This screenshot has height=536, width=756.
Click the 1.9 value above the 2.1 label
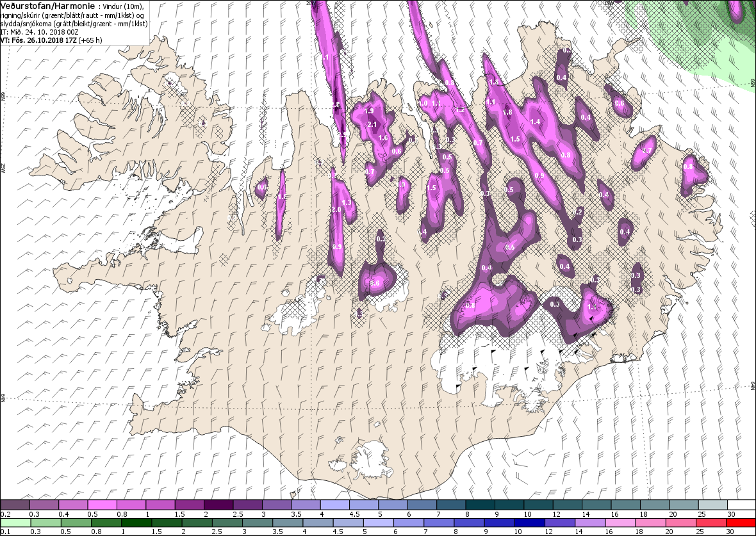369,111
